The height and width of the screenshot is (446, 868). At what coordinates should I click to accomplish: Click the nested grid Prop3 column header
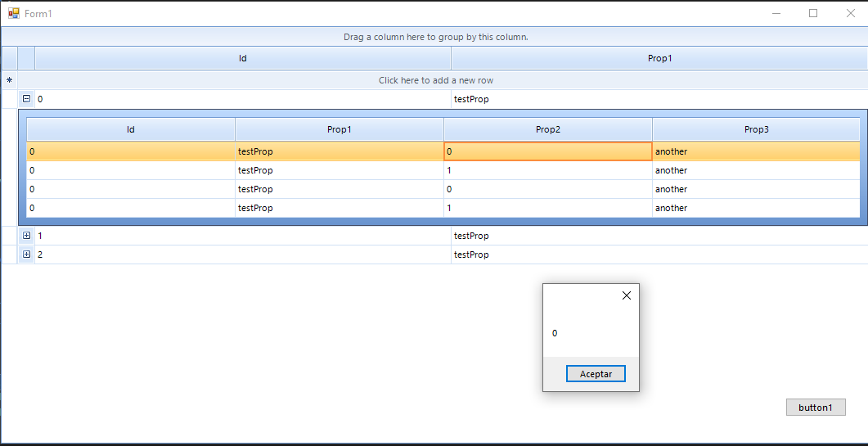(756, 129)
